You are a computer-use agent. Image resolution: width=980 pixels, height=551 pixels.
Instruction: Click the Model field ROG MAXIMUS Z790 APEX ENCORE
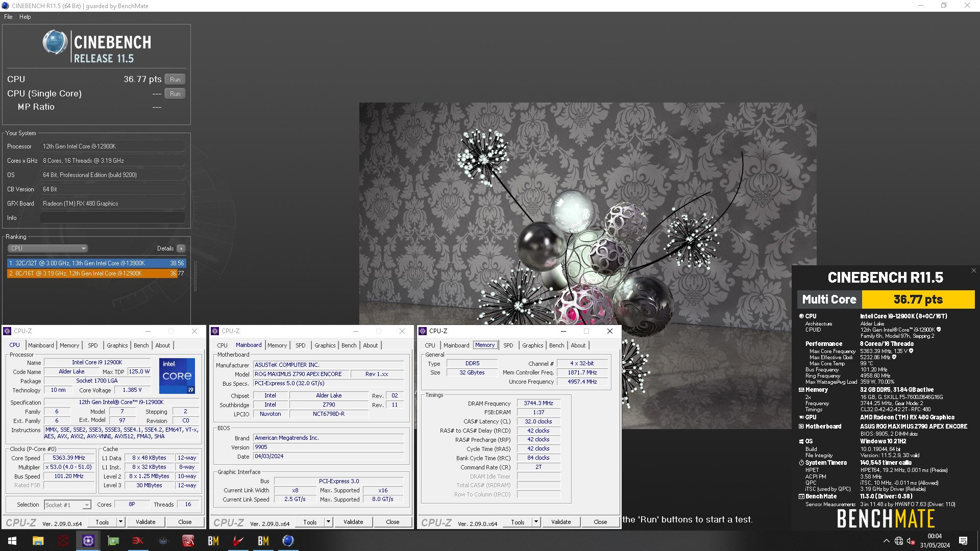(x=301, y=374)
